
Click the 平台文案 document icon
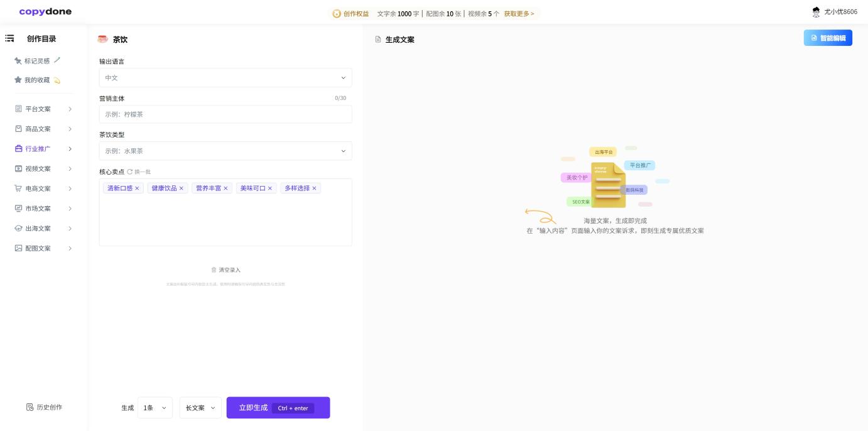[18, 109]
